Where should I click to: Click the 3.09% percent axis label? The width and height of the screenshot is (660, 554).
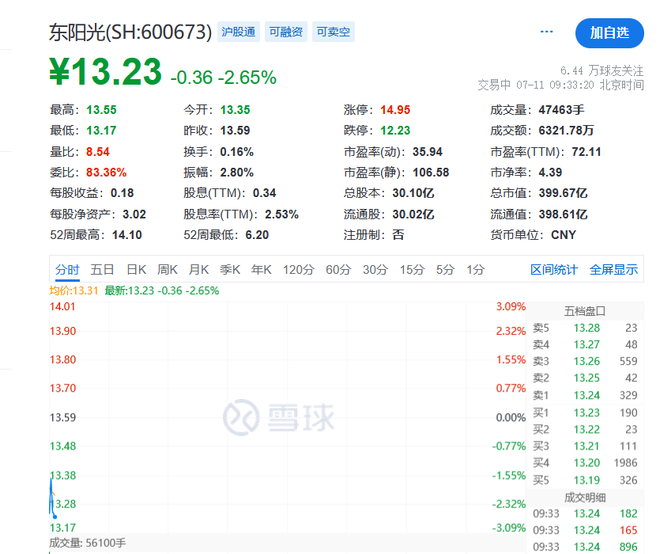511,306
